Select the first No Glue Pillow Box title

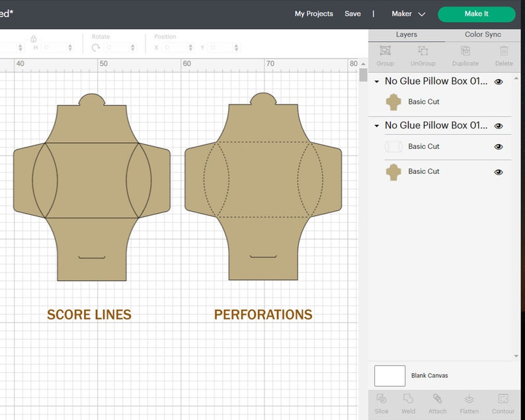tap(436, 81)
